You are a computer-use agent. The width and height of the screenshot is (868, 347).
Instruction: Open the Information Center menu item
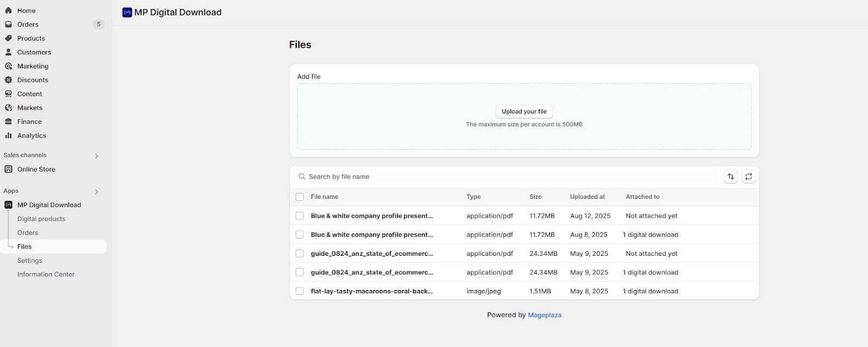(46, 275)
